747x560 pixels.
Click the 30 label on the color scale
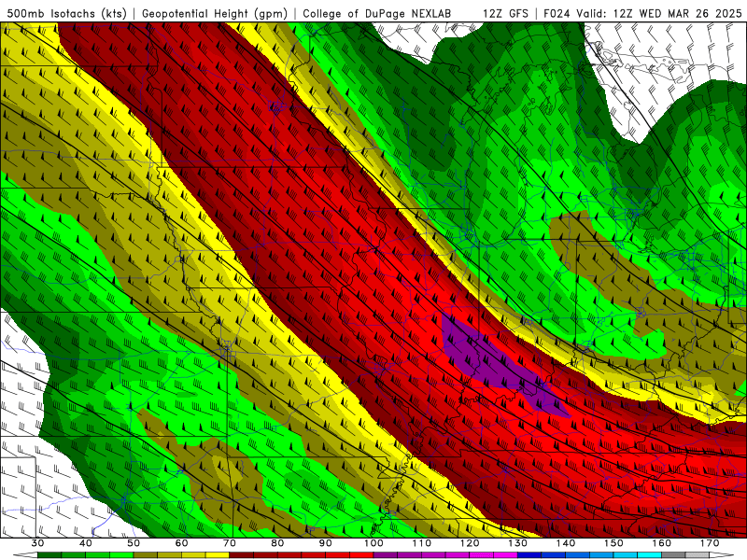pyautogui.click(x=37, y=543)
